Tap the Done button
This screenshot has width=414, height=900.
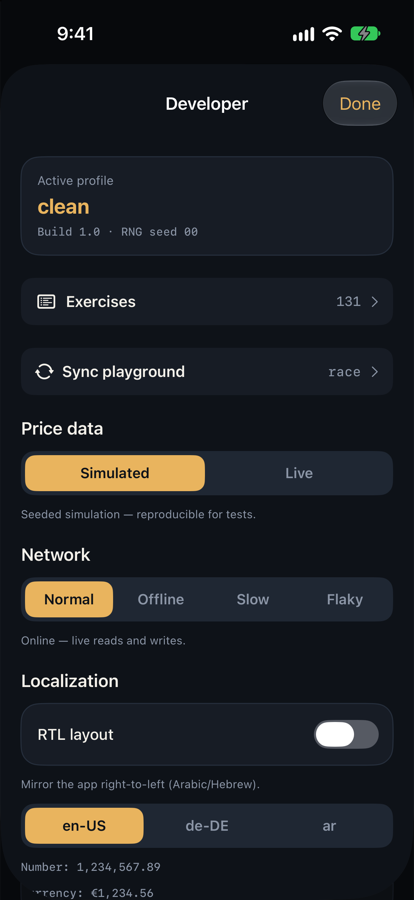tap(360, 104)
